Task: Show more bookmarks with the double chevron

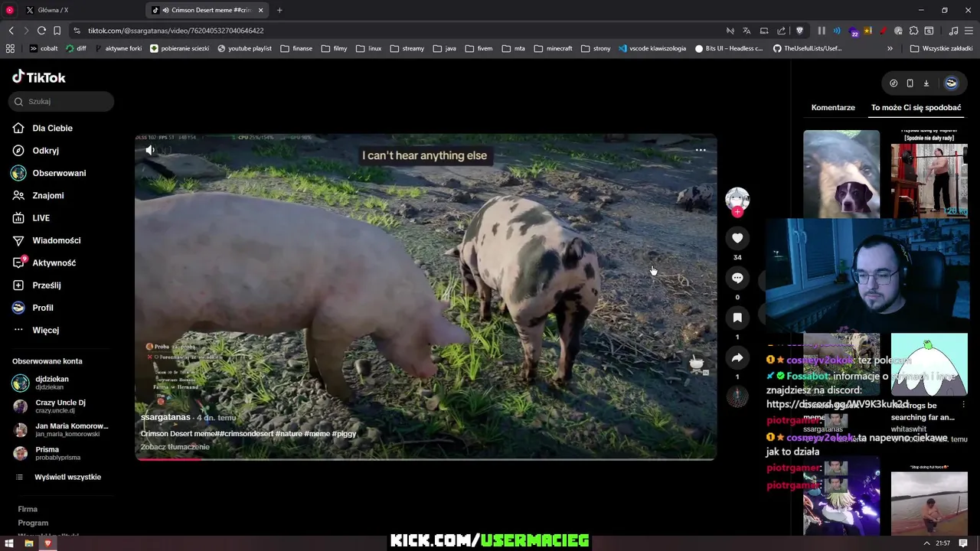Action: [890, 48]
